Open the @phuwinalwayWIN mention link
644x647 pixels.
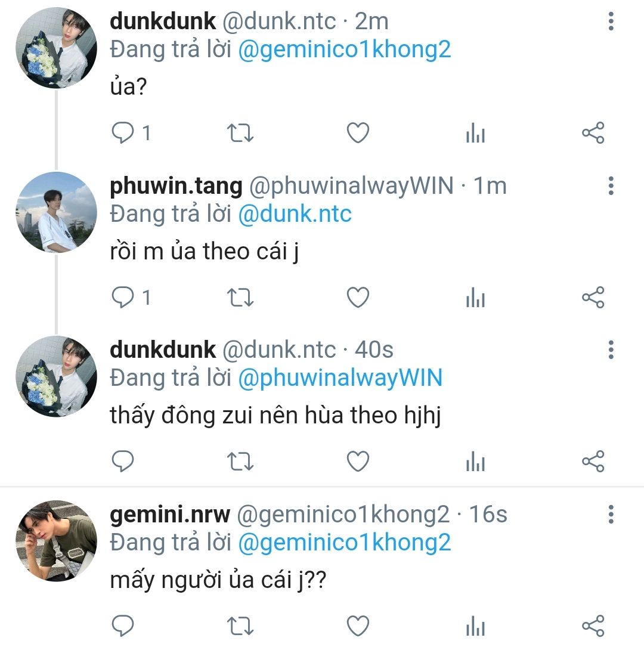[x=340, y=378]
